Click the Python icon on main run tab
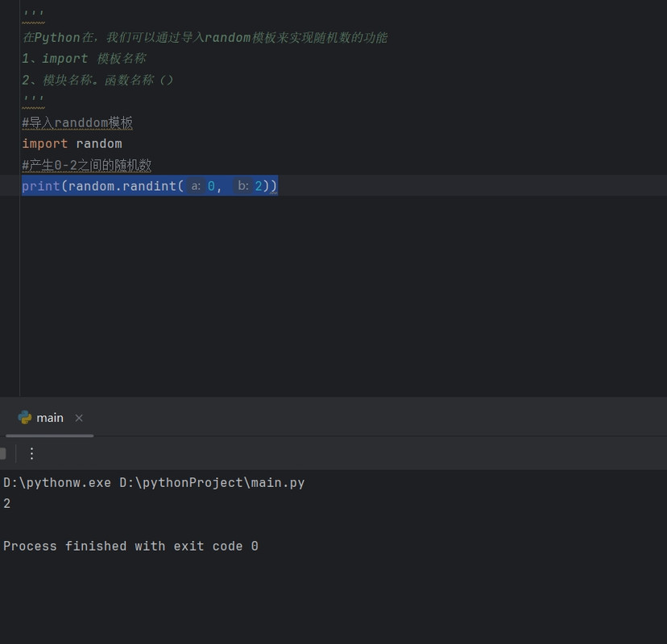The width and height of the screenshot is (667, 644). (x=25, y=418)
